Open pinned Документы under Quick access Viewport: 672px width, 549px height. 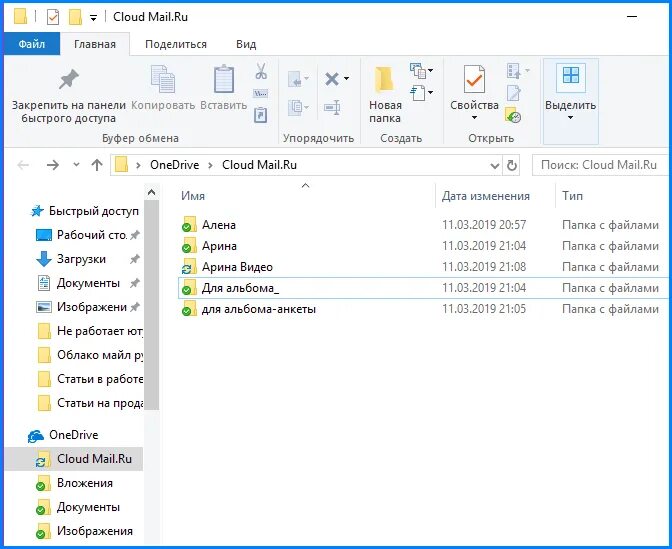tap(88, 283)
